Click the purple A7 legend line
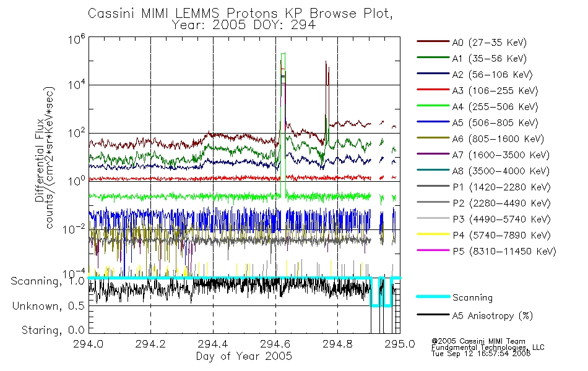The image size is (588, 371). click(433, 153)
